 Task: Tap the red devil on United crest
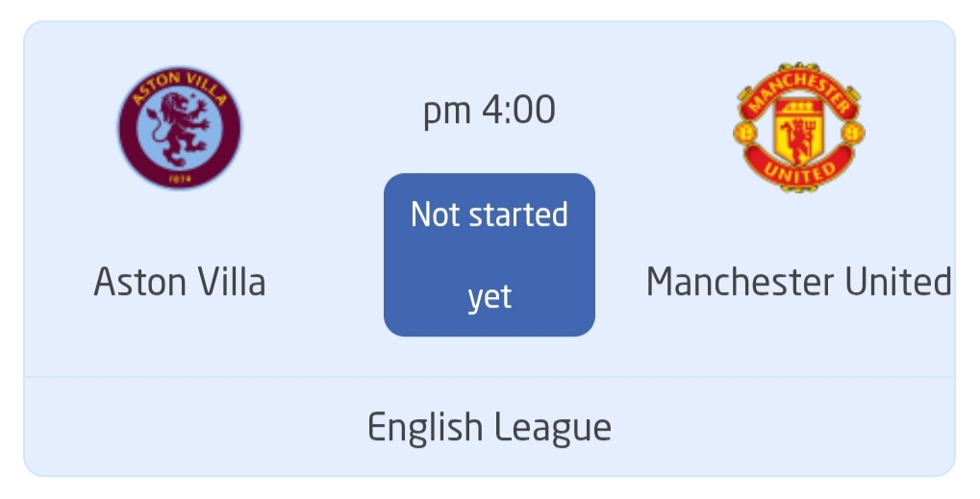tap(799, 138)
